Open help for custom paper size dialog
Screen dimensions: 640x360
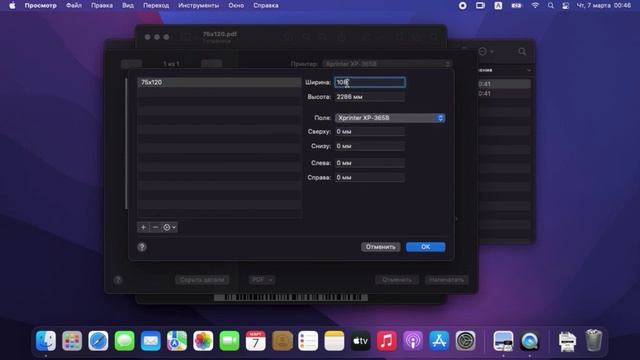pos(142,247)
